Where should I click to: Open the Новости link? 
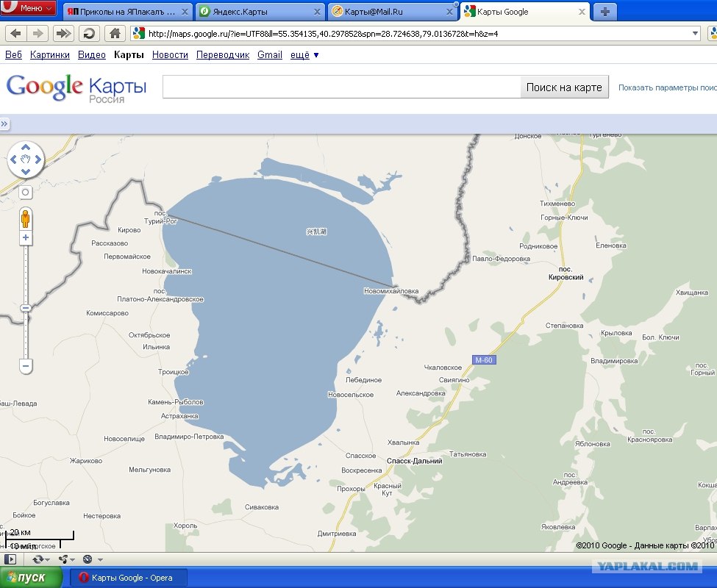[170, 55]
